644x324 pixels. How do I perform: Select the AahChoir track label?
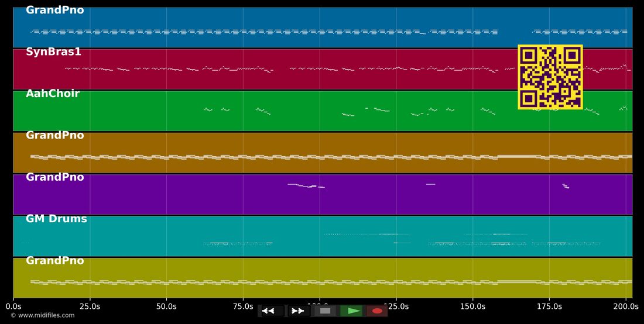(53, 94)
